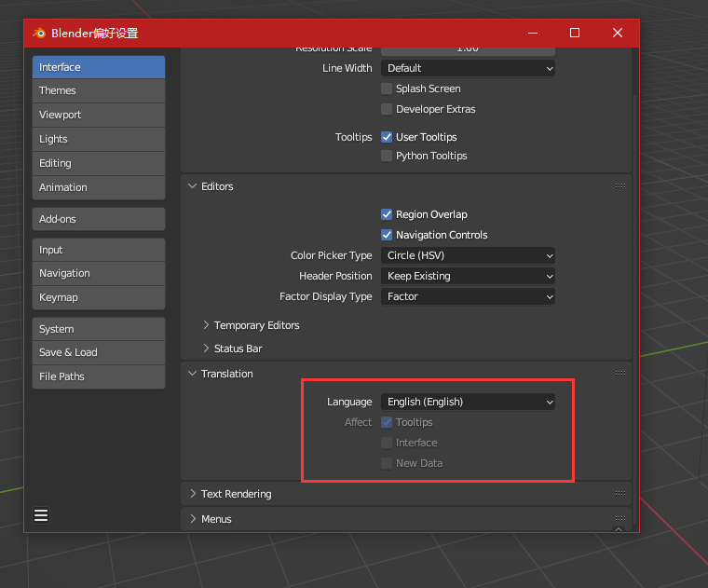
Task: Open the File Paths section
Action: [x=99, y=376]
